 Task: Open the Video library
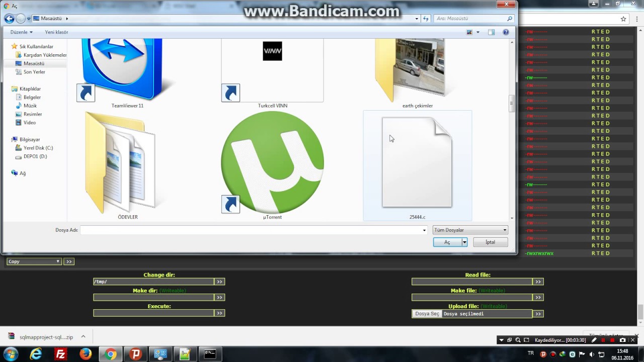coord(30,123)
